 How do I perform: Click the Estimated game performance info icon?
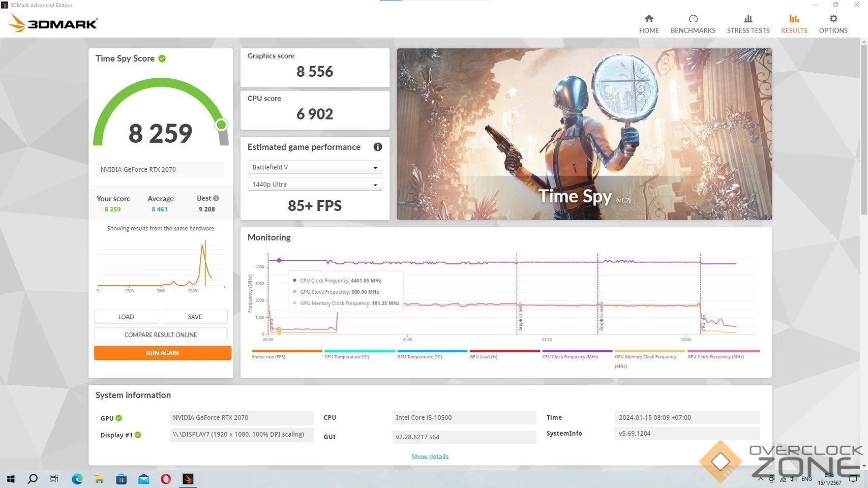click(377, 147)
